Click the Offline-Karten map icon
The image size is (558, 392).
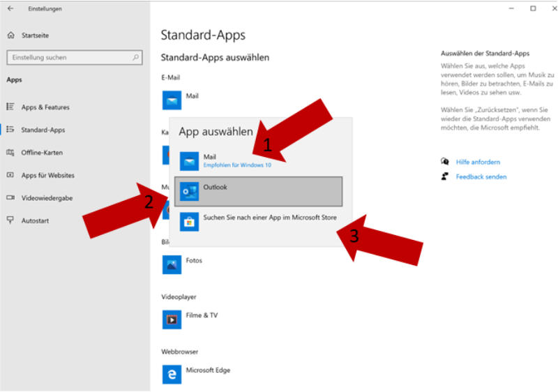click(x=10, y=152)
